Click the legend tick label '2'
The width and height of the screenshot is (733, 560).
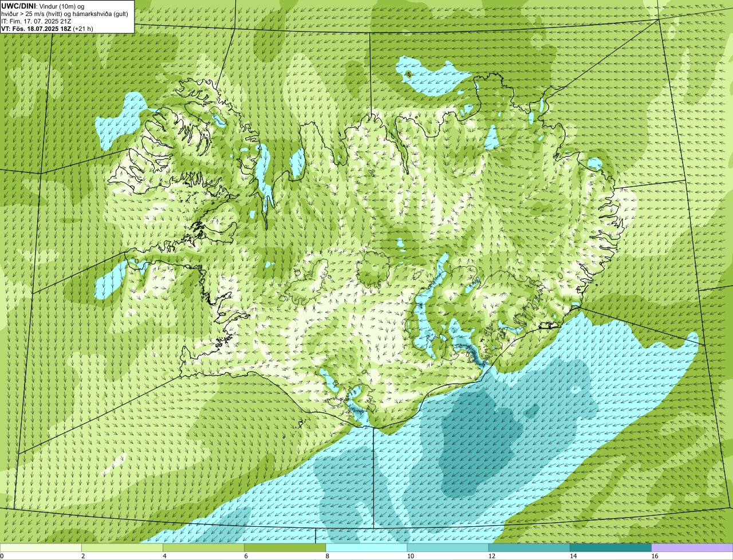tap(83, 556)
